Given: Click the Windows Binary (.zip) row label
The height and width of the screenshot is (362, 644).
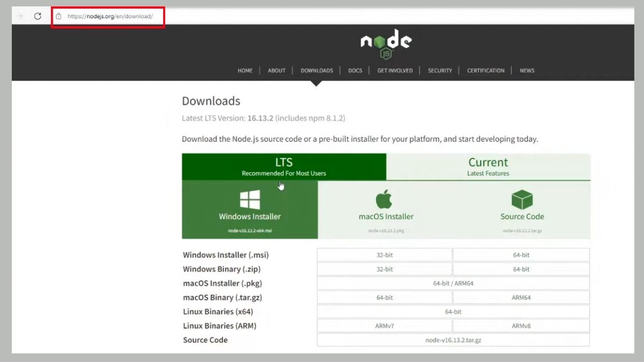Looking at the screenshot, I should [222, 269].
